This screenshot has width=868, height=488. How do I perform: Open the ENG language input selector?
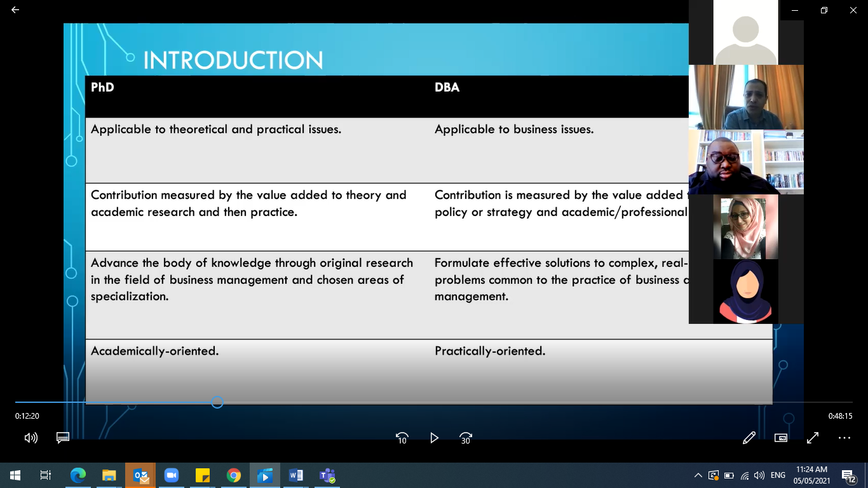(x=778, y=475)
